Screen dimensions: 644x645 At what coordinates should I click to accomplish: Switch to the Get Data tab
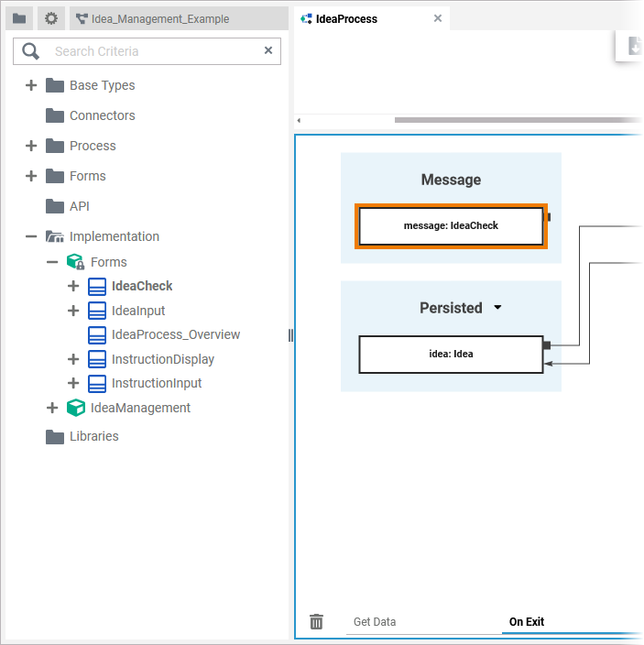[x=375, y=622]
